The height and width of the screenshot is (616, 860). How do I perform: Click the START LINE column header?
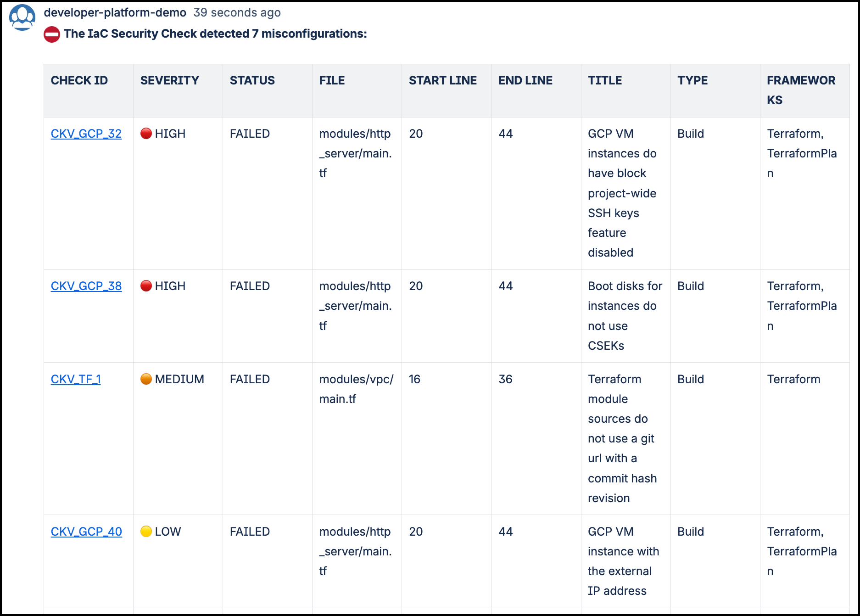click(443, 80)
